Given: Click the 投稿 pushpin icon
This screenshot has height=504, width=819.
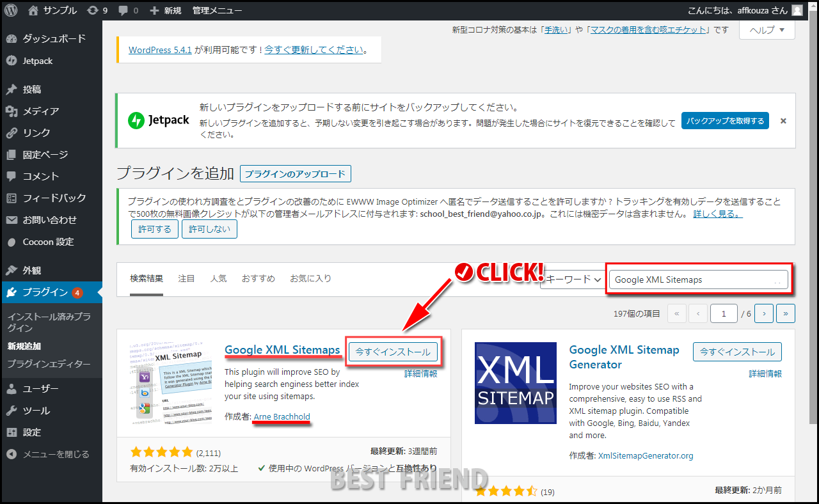Looking at the screenshot, I should point(11,90).
